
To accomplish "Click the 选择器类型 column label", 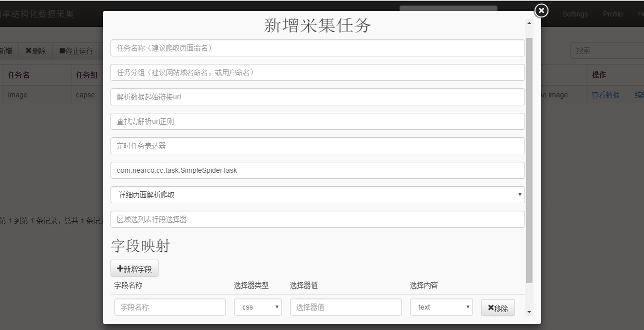I will pyautogui.click(x=251, y=285).
